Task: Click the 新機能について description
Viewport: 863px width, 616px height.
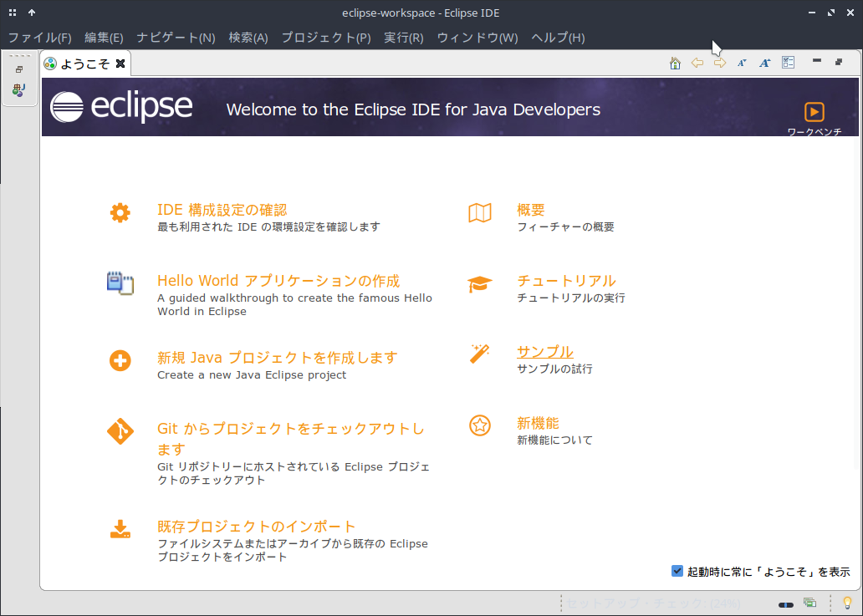Action: click(x=554, y=440)
